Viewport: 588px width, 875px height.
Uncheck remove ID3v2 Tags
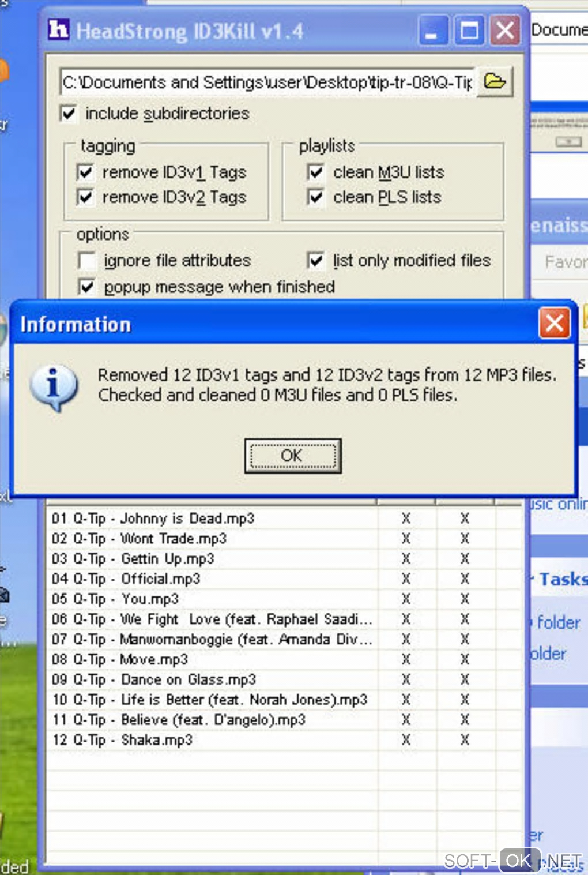[x=85, y=197]
